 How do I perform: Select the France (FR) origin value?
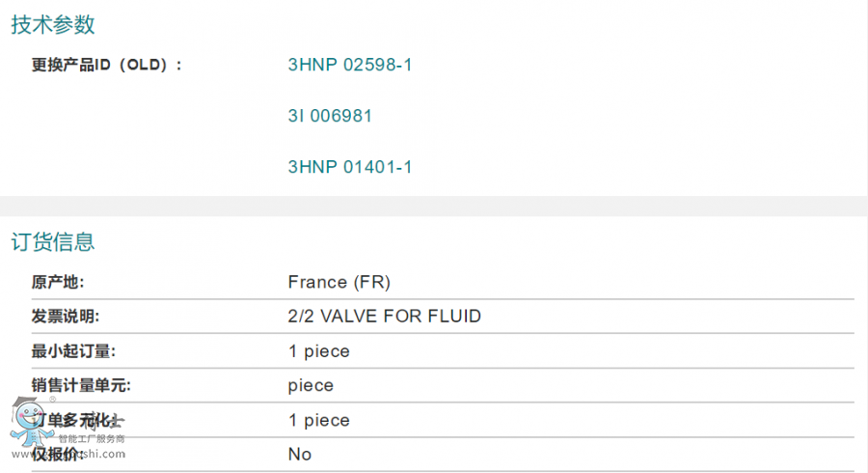[339, 283]
